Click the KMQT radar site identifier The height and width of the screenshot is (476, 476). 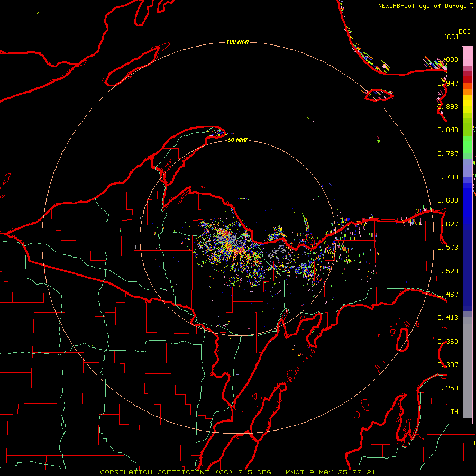pyautogui.click(x=296, y=472)
